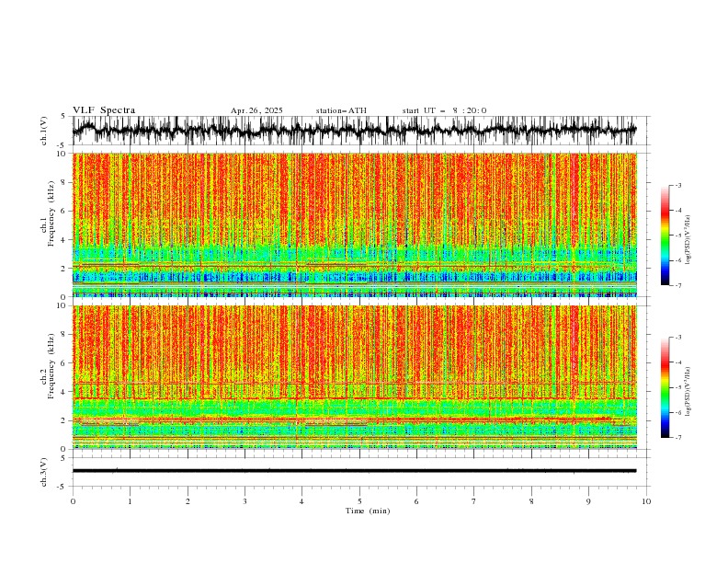The image size is (728, 563).
Task: Click the "8" kHz tick on ch.1 axis
Action: click(x=63, y=182)
